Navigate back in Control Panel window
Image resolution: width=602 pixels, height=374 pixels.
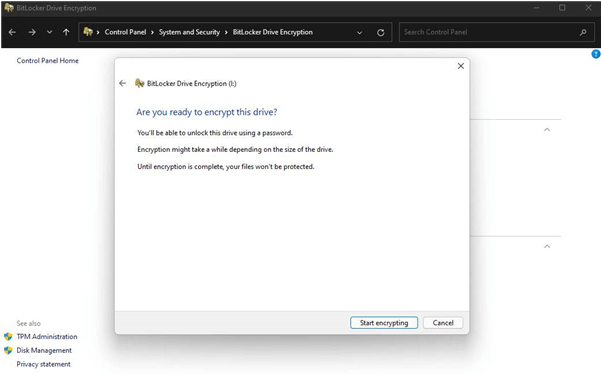(12, 32)
